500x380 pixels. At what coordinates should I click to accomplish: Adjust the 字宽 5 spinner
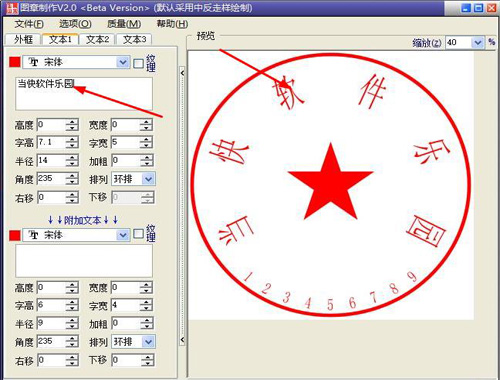[x=146, y=143]
